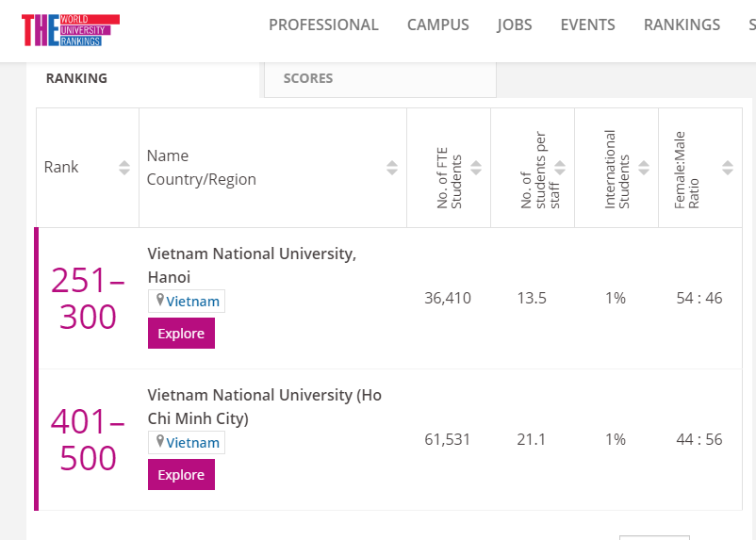Click location pin icon for Ho Chi Minh university
The width and height of the screenshot is (756, 540).
(x=160, y=442)
